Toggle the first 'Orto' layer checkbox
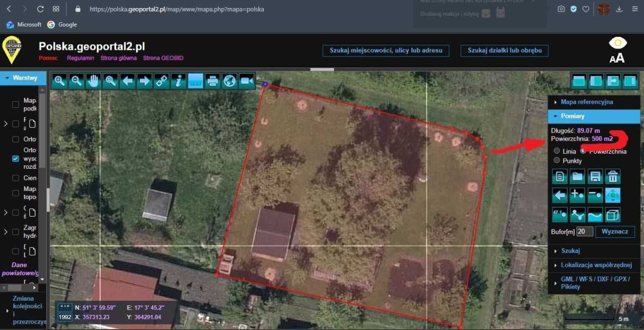 pyautogui.click(x=16, y=139)
